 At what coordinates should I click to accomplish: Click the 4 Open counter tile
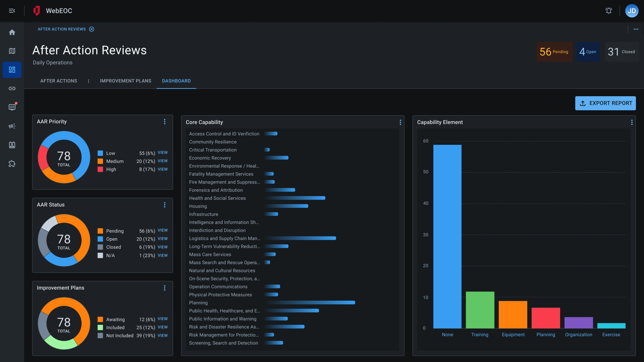point(588,52)
